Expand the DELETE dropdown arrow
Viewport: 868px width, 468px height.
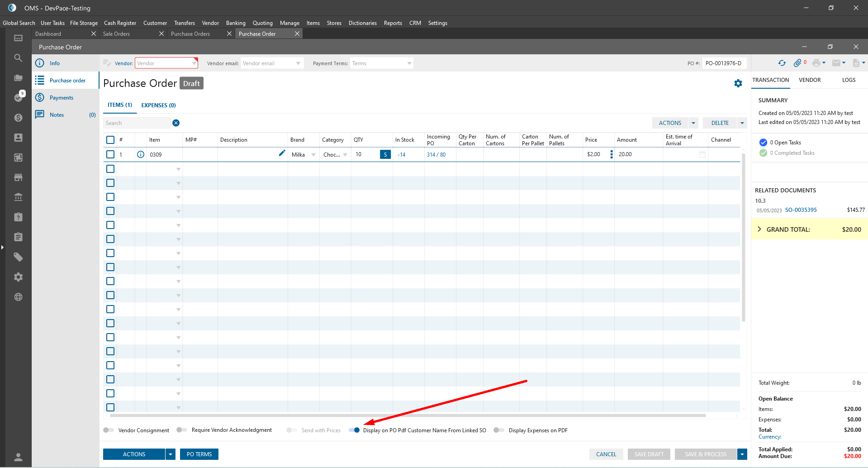coord(742,123)
